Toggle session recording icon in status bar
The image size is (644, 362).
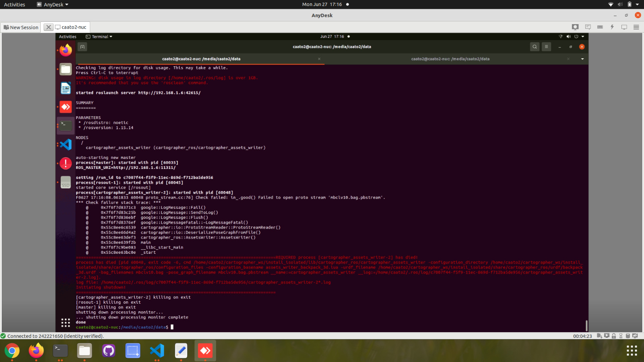pos(607,336)
